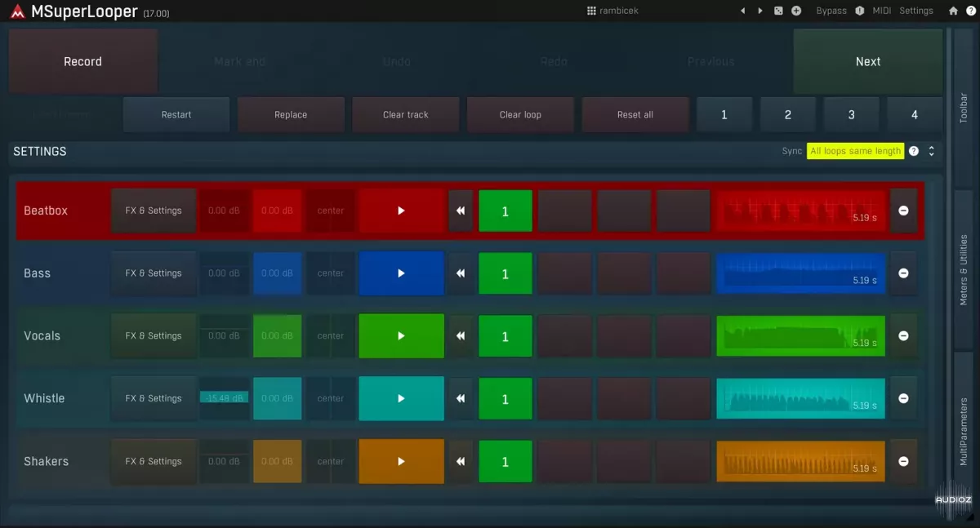
Task: Enable second loop slot on Beatbox track
Action: (564, 211)
